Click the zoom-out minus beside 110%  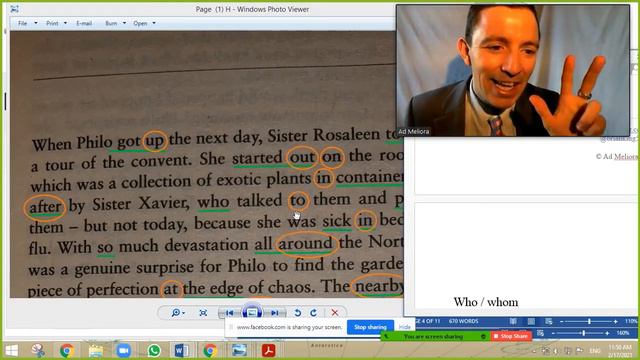562,322
